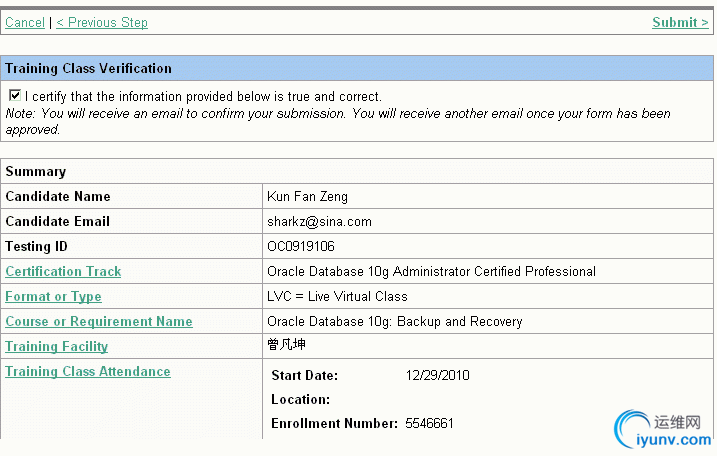Select the start date 12/29/2010
This screenshot has width=717, height=456.
coord(438,376)
